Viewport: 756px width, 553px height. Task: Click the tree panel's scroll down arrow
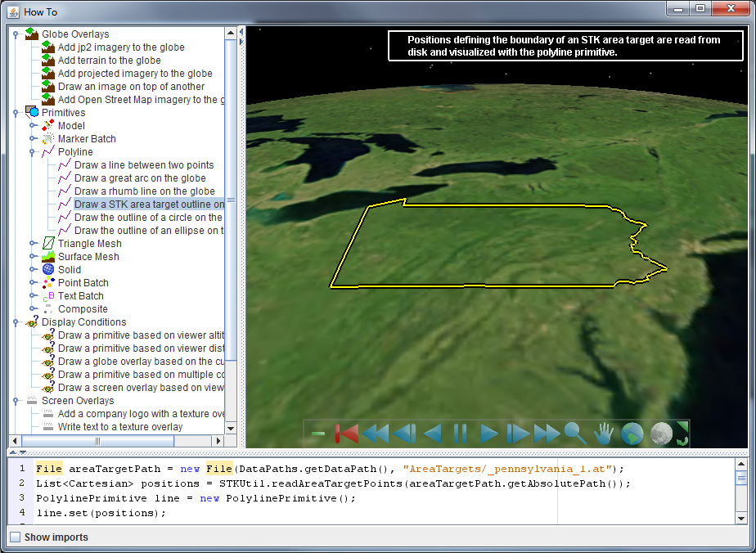pyautogui.click(x=231, y=428)
